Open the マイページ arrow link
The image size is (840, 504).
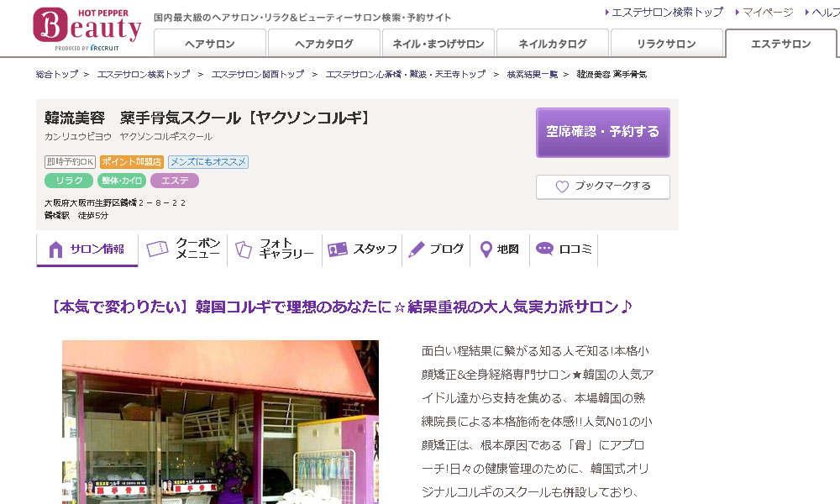[766, 13]
